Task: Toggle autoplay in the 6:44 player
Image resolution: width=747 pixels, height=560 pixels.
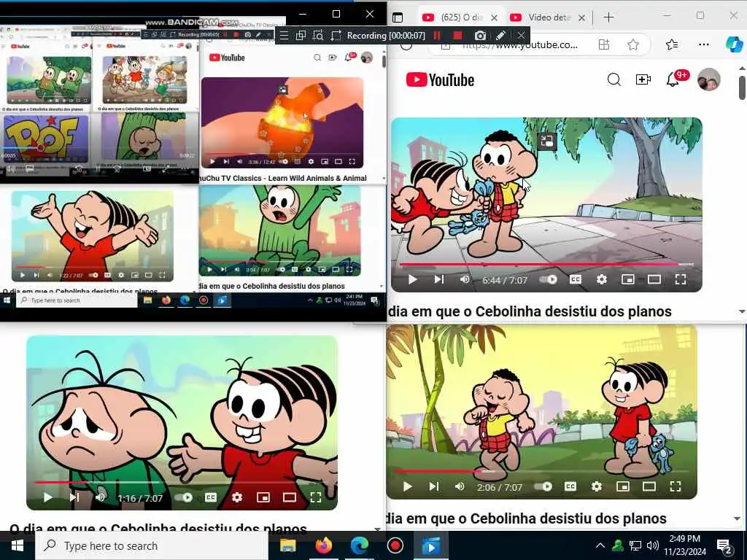Action: (549, 279)
